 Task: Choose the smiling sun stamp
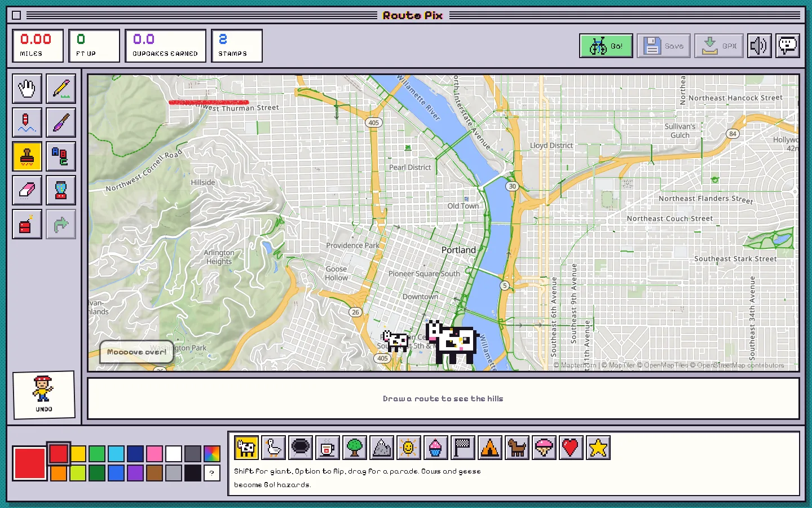pyautogui.click(x=409, y=448)
